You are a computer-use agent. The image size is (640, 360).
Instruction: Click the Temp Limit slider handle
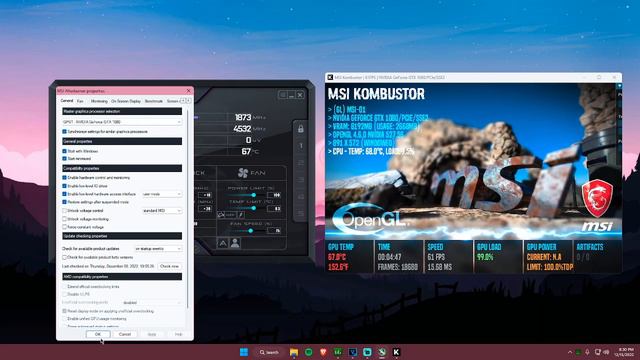click(254, 208)
